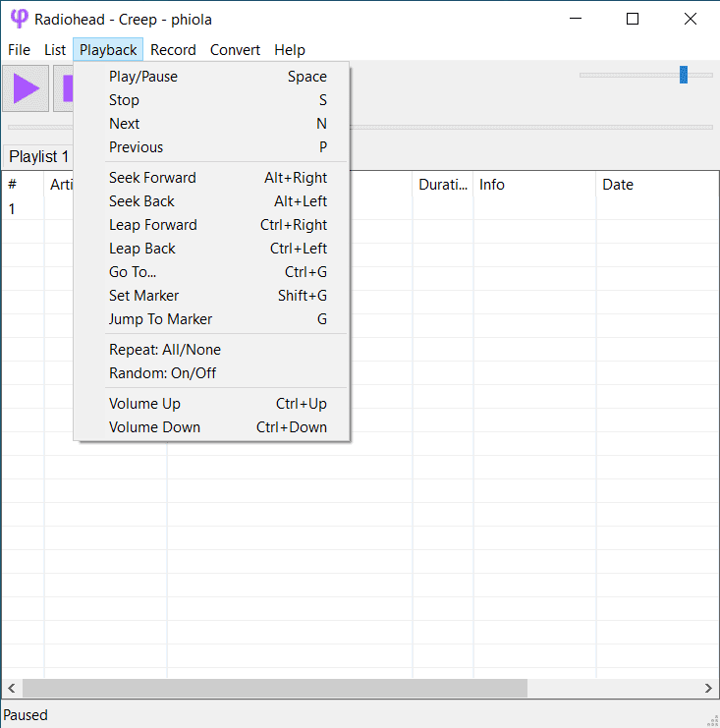Click the purple Play button in toolbar

pyautogui.click(x=26, y=88)
